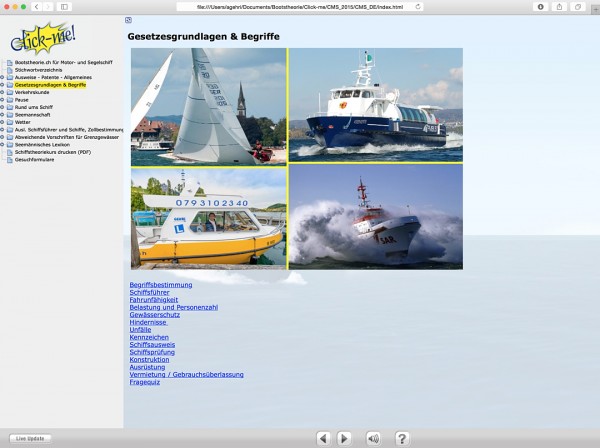Image resolution: width=600 pixels, height=448 pixels.
Task: Click document icon beside Stichwortverzeichnis
Action: (x=10, y=70)
